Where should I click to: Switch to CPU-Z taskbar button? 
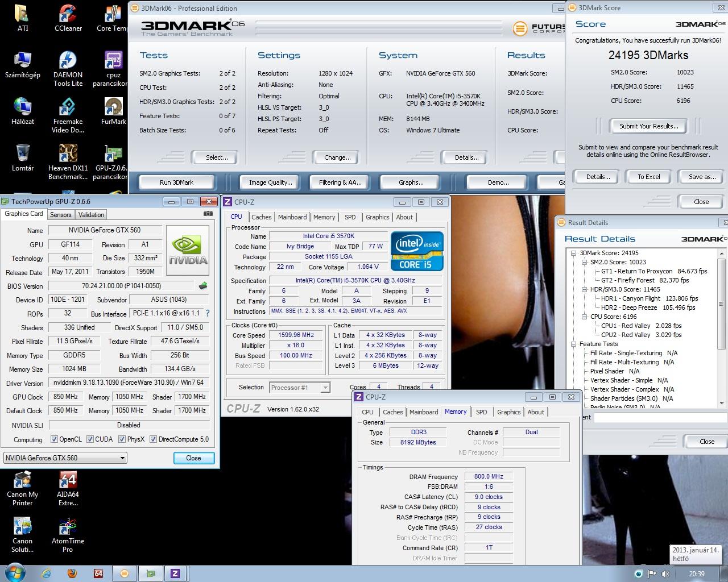(175, 573)
